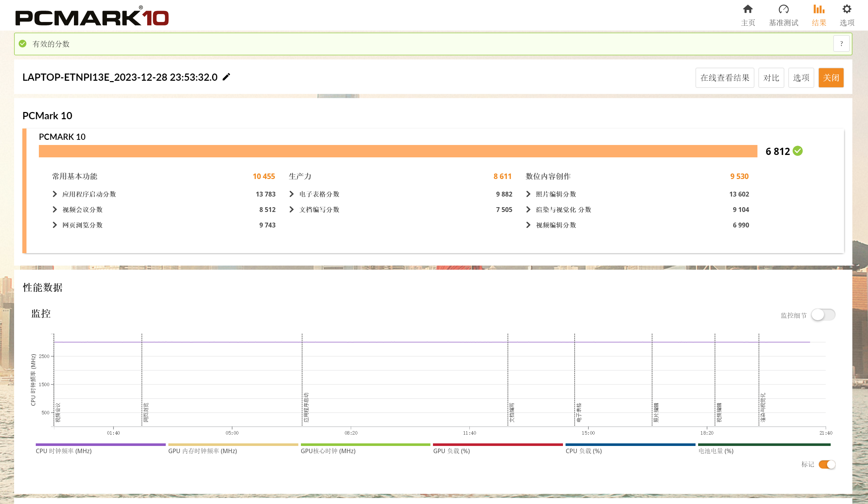Viewport: 868px width, 504px height.
Task: Click the 电子表格 marker on chart
Action: [579, 413]
